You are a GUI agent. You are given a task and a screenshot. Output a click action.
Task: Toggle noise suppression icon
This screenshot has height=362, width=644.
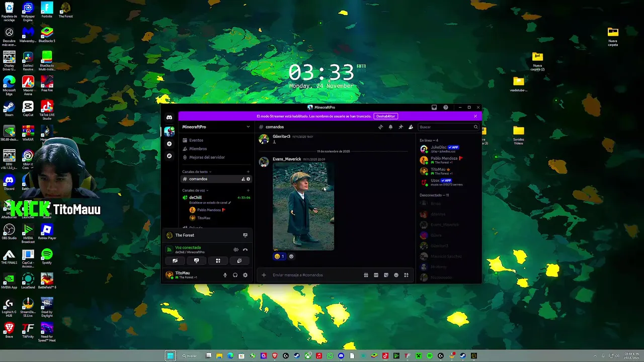[235, 249]
